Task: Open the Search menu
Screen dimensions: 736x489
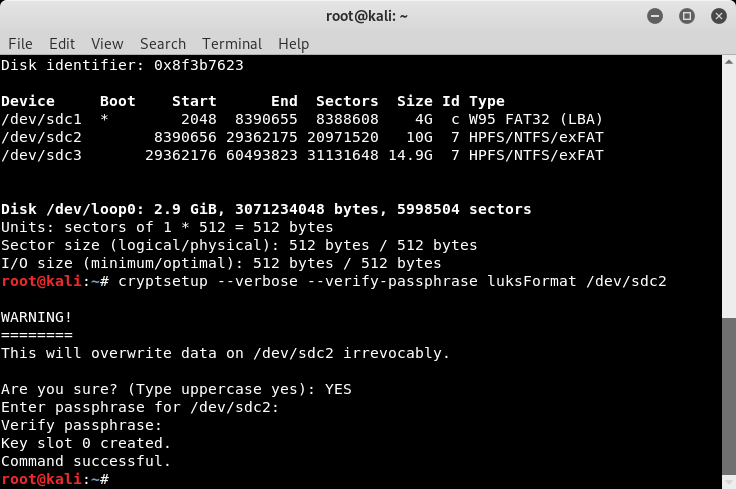Action: point(162,44)
